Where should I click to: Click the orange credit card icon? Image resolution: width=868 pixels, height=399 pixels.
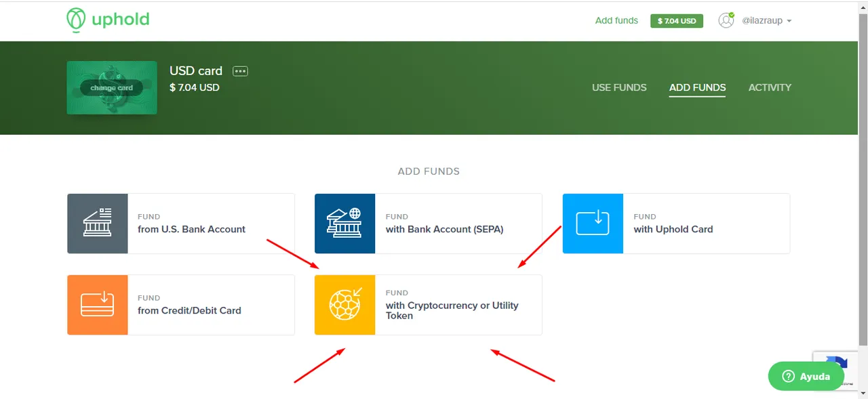pyautogui.click(x=98, y=305)
